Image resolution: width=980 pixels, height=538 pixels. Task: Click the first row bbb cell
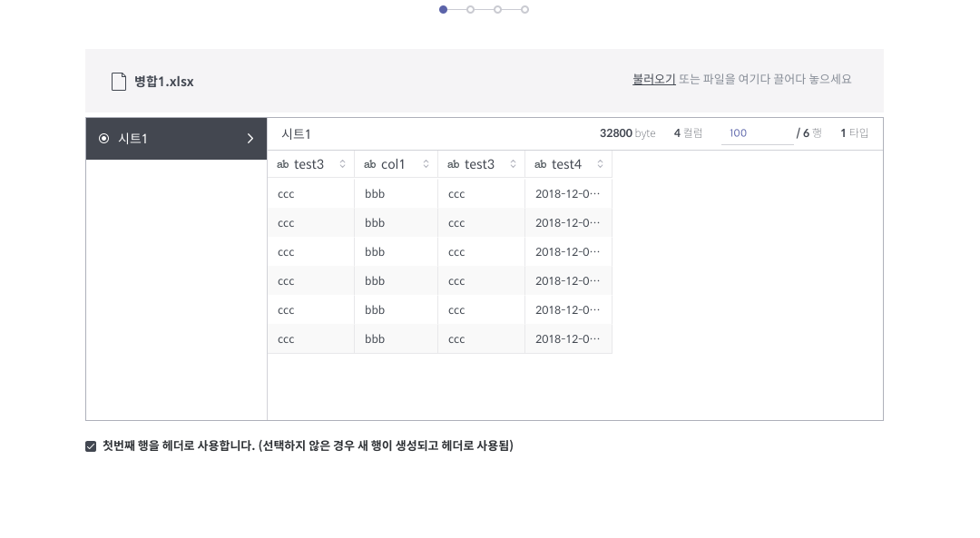tap(396, 194)
